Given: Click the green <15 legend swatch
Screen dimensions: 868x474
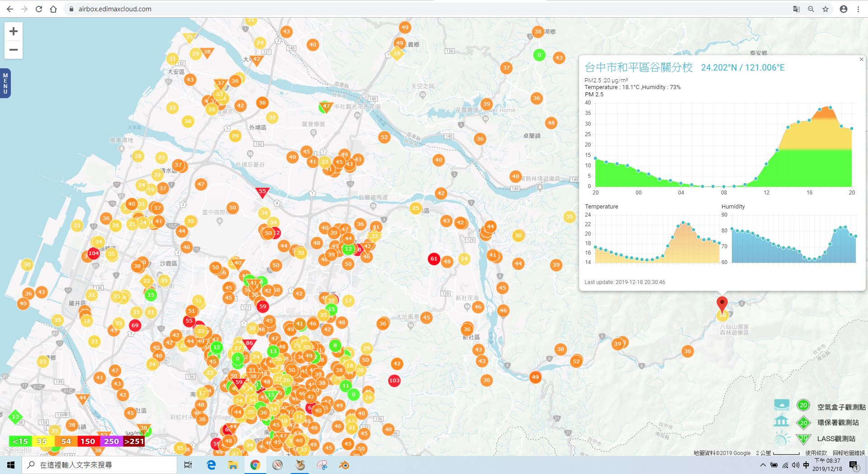Looking at the screenshot, I should point(20,441).
